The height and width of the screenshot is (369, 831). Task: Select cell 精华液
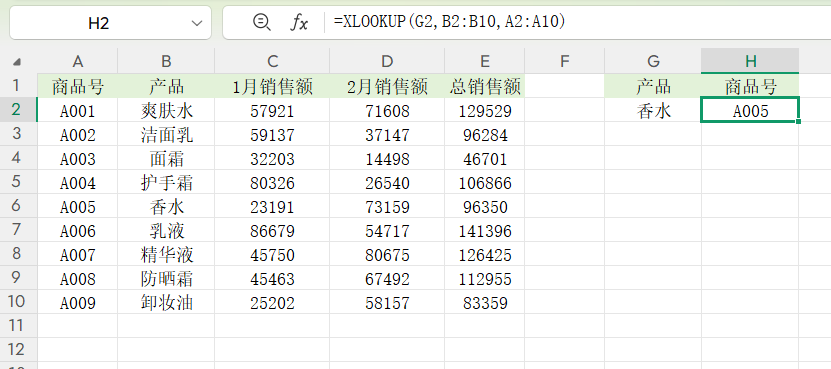[x=166, y=254]
